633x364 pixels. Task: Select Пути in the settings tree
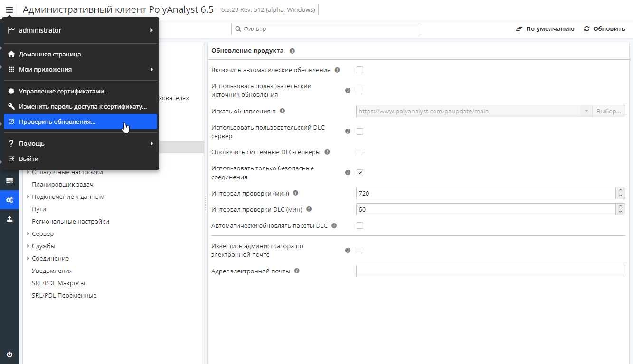pos(39,209)
